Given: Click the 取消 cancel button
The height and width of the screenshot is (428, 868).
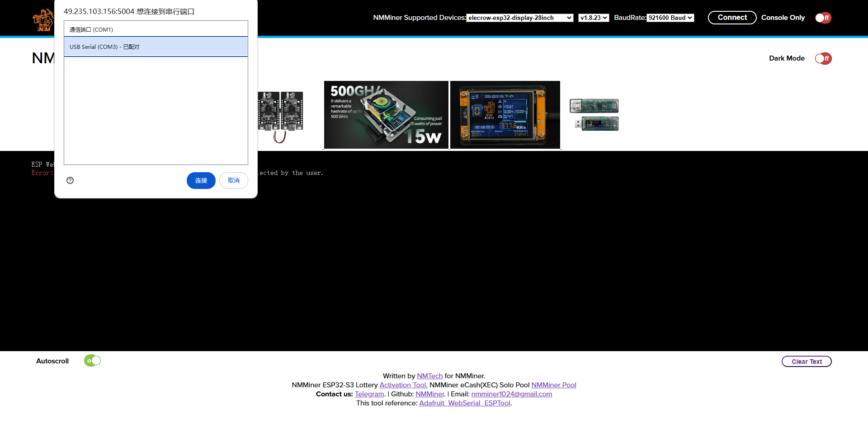Looking at the screenshot, I should tap(233, 180).
